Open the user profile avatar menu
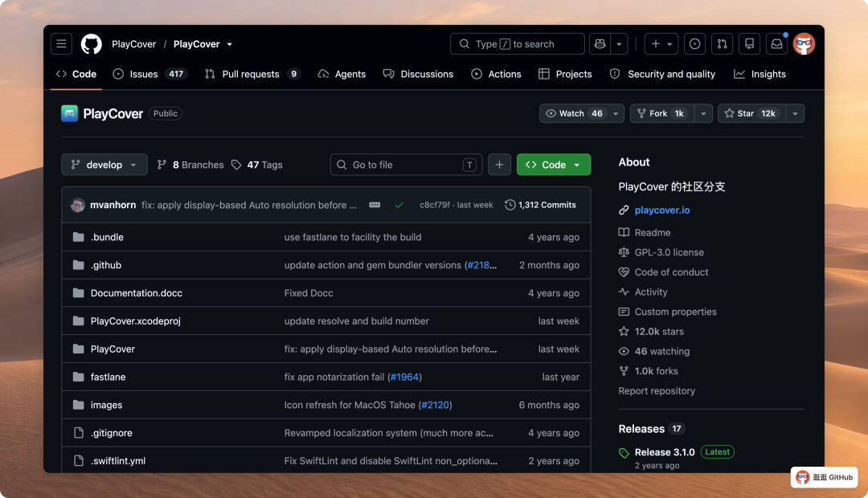 [804, 43]
